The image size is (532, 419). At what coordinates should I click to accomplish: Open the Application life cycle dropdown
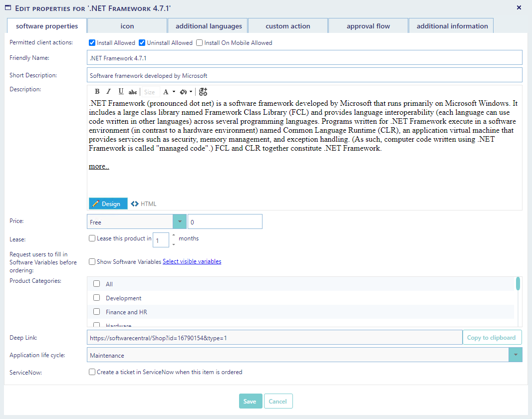[x=515, y=355]
